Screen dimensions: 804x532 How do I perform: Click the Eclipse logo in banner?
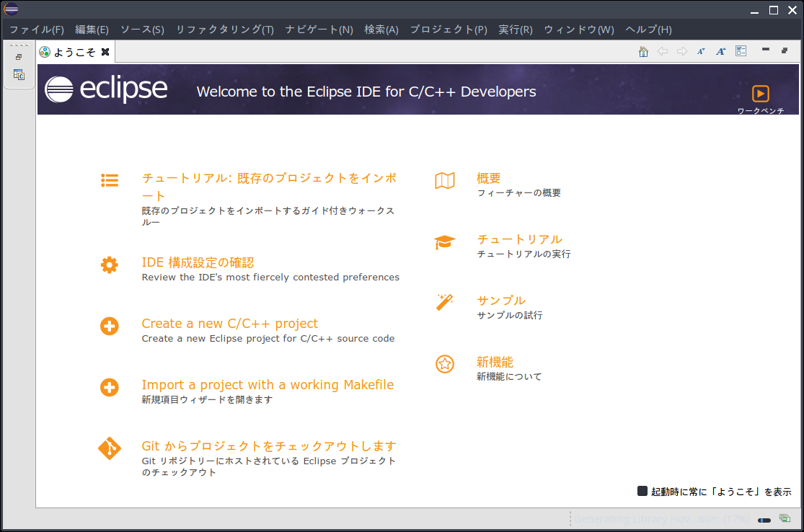point(105,89)
